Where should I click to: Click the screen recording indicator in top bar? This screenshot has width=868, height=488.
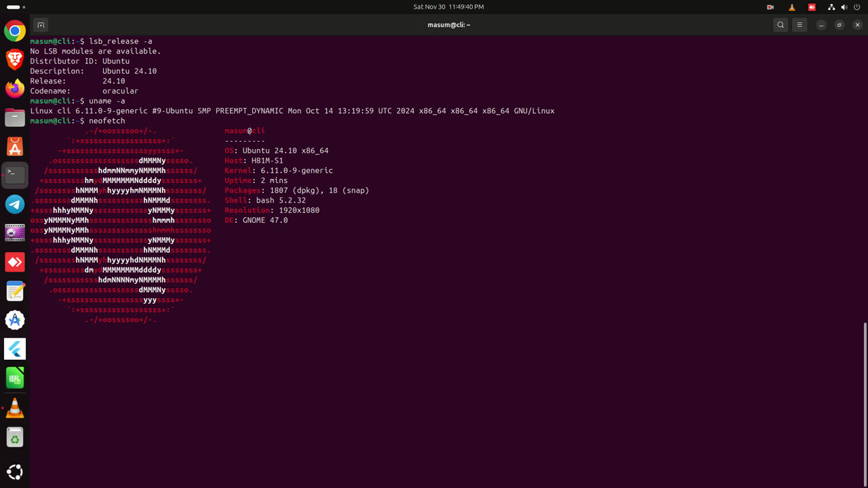click(x=770, y=7)
